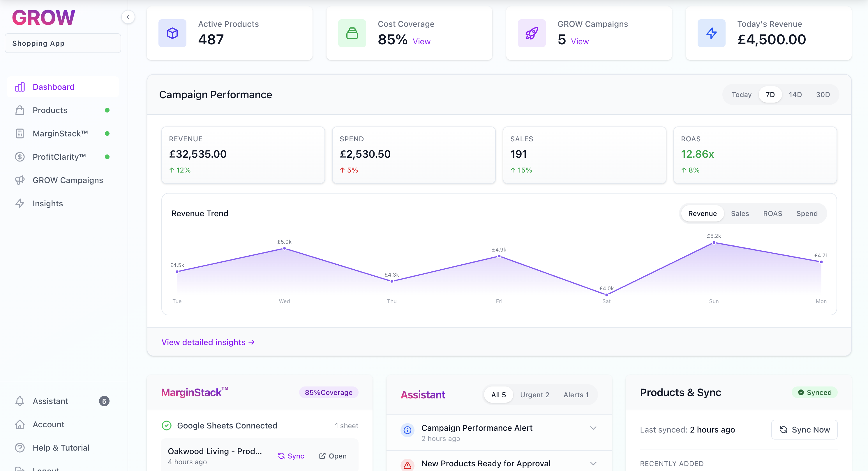Expand the Campaign Performance Alert
This screenshot has width=868, height=471.
[x=593, y=428]
